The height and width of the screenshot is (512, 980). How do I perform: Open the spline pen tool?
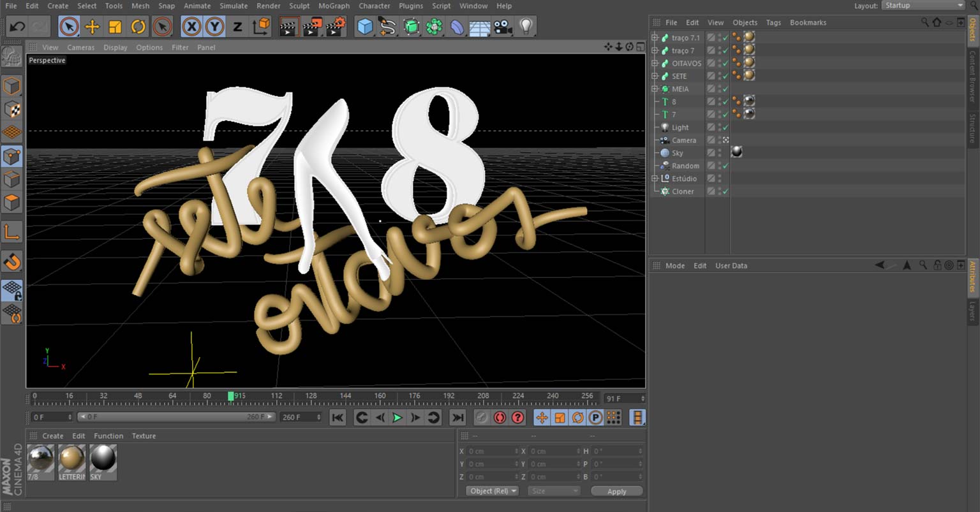tap(387, 27)
